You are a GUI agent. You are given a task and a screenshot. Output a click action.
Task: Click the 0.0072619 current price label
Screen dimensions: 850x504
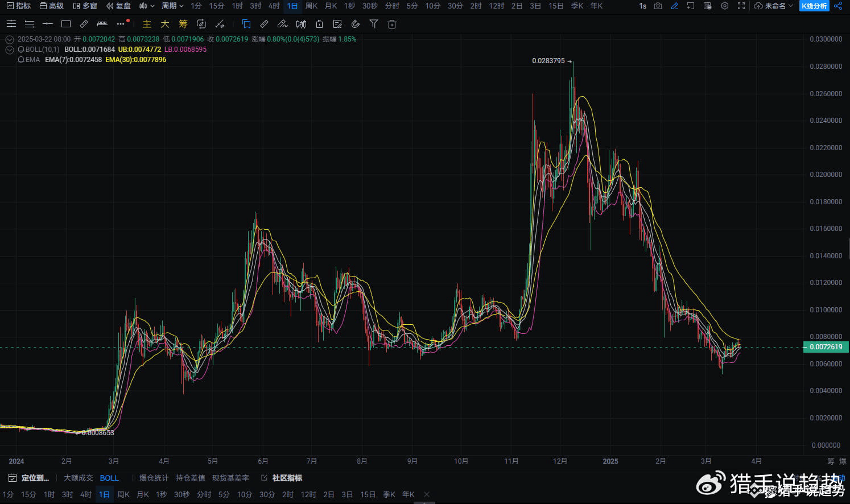826,347
